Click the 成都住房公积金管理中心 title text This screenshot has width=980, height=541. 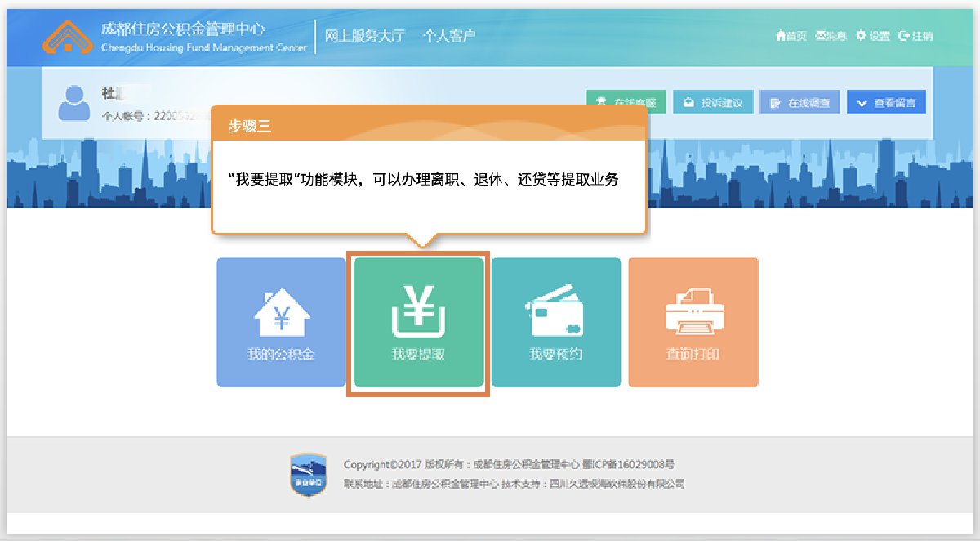pyautogui.click(x=183, y=29)
